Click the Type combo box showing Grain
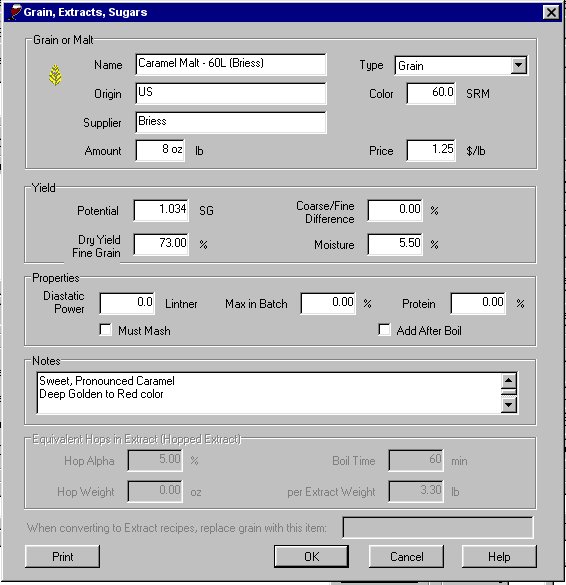Viewport: 566px width, 585px height. tap(461, 66)
